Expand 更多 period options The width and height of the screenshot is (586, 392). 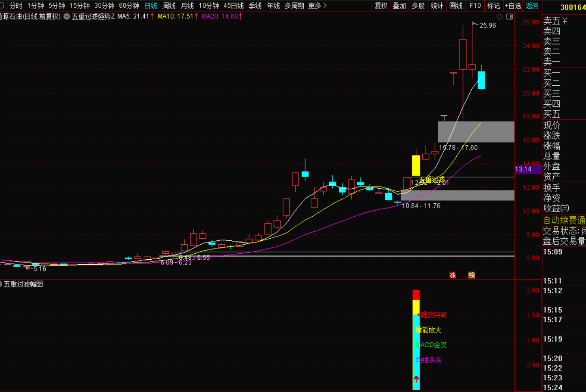point(317,6)
